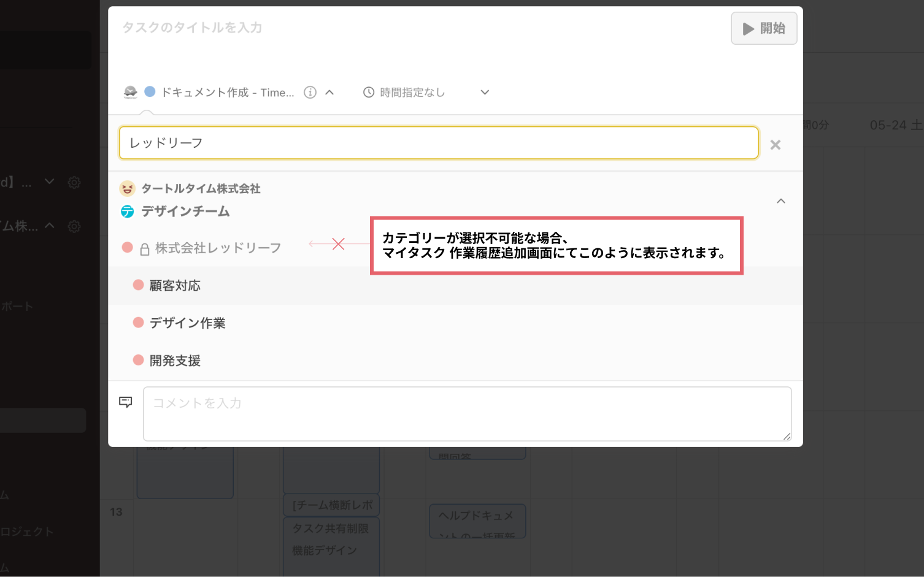Click the デザインチーム team icon
This screenshot has height=577, width=924.
point(128,212)
